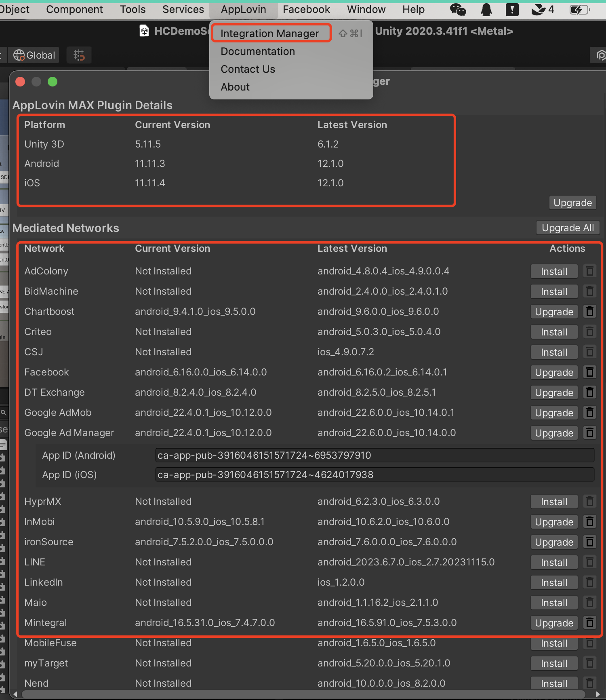
Task: Click WeChat icon in menu bar
Action: click(x=458, y=9)
